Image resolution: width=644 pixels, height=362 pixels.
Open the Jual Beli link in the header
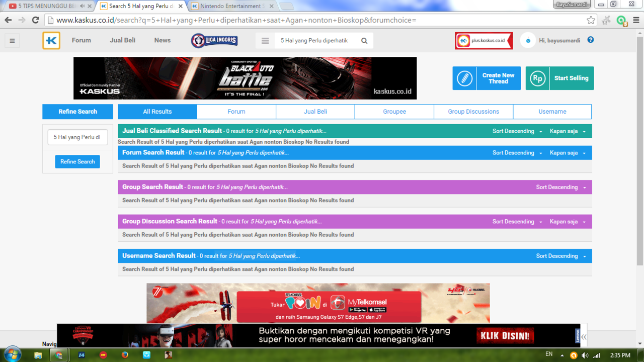click(x=123, y=40)
